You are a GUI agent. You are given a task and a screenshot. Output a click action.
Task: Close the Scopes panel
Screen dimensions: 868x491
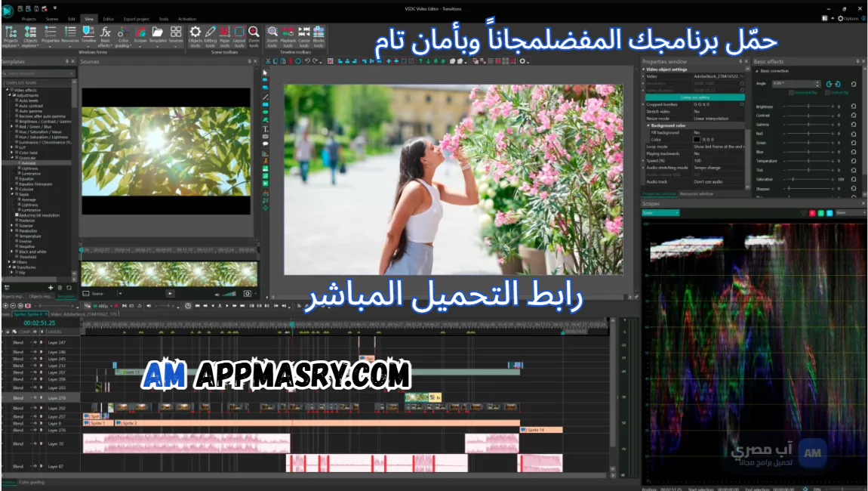point(863,204)
